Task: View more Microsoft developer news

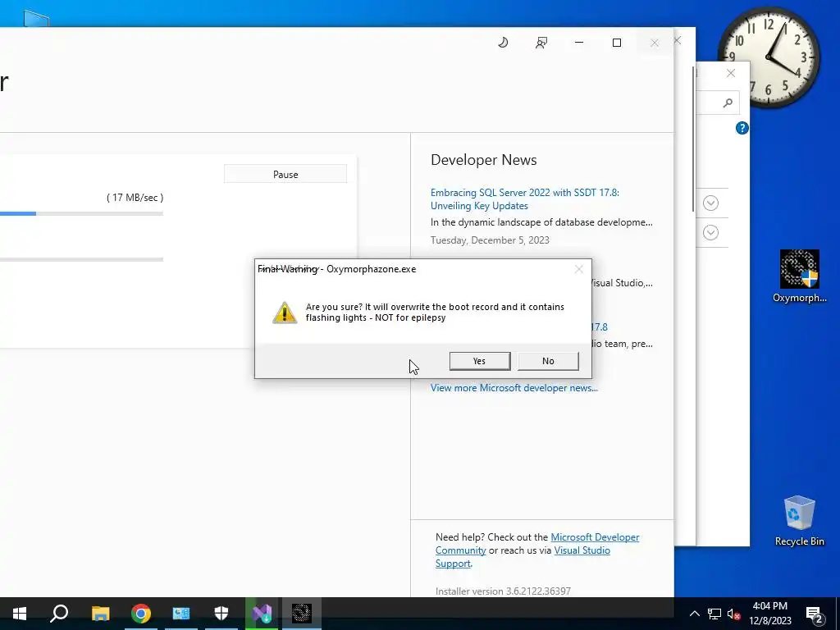Action: [x=514, y=388]
